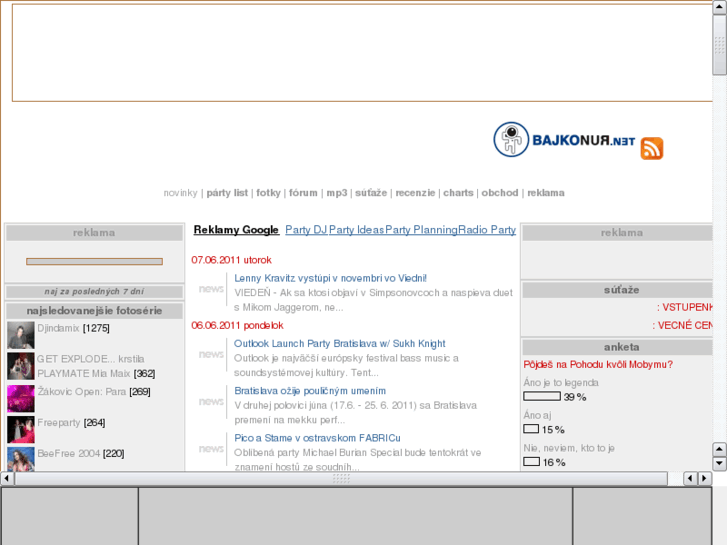Open Pico a Stame v ostravskom FABRICu article

click(x=317, y=438)
